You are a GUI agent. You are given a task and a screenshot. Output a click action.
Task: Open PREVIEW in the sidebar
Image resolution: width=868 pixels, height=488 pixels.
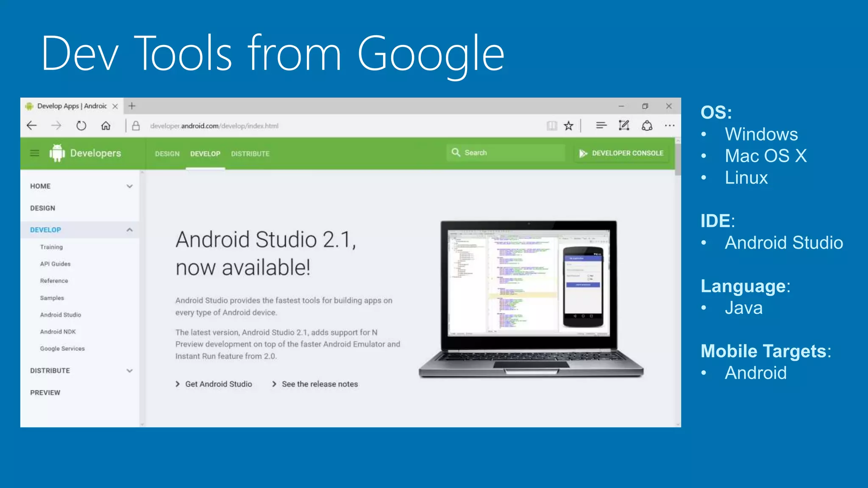(45, 393)
